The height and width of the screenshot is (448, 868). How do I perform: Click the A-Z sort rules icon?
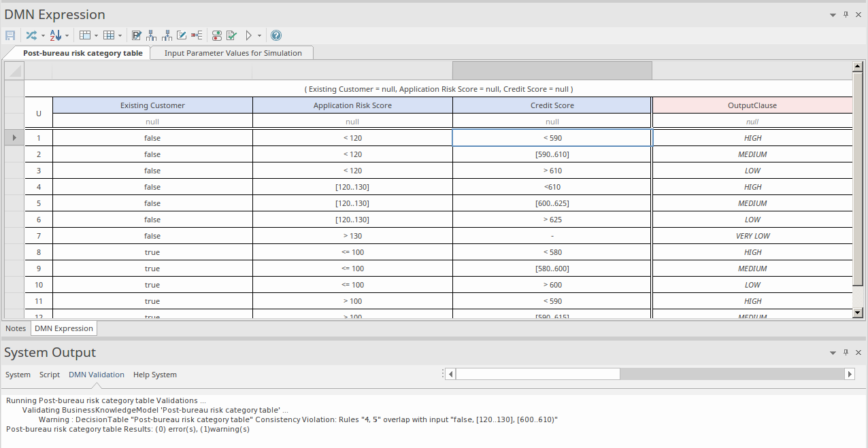(x=55, y=35)
